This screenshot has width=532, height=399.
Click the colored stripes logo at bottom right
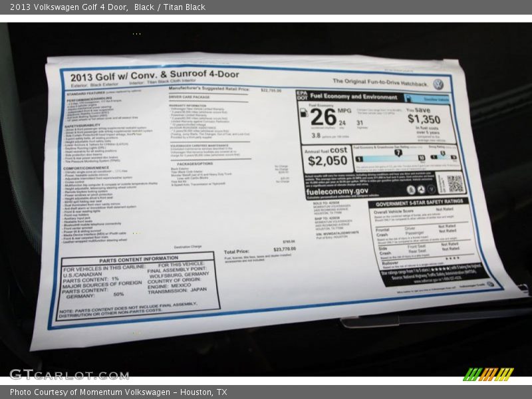[488, 374]
